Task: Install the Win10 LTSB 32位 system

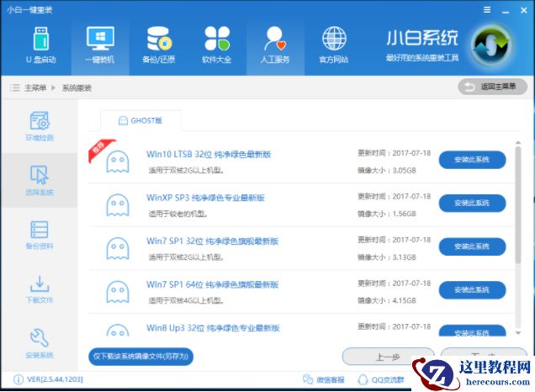Action: pyautogui.click(x=472, y=160)
